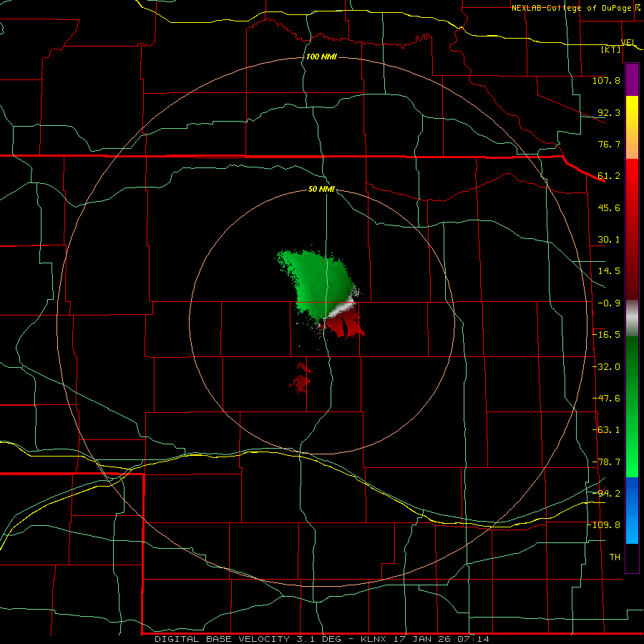Click the -16.5 legend value
Screen dimensions: 644x644
(x=606, y=335)
